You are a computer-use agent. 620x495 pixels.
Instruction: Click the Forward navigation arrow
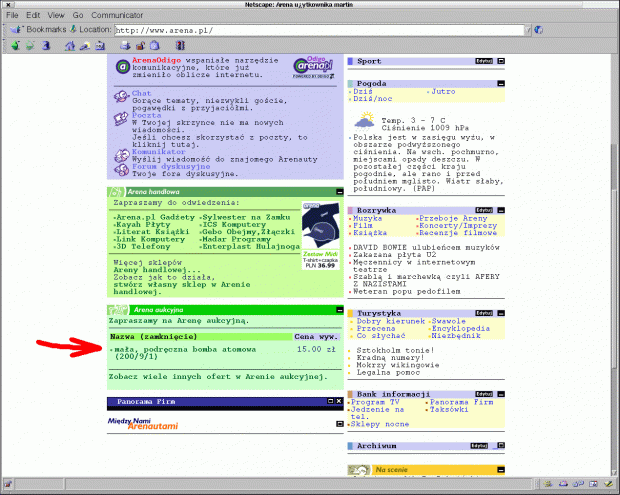tap(30, 45)
